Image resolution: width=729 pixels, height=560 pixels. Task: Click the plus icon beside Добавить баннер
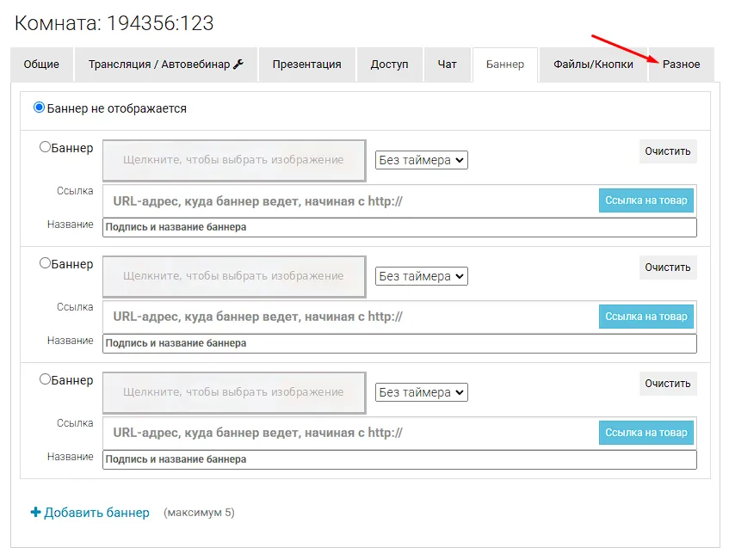tap(35, 513)
